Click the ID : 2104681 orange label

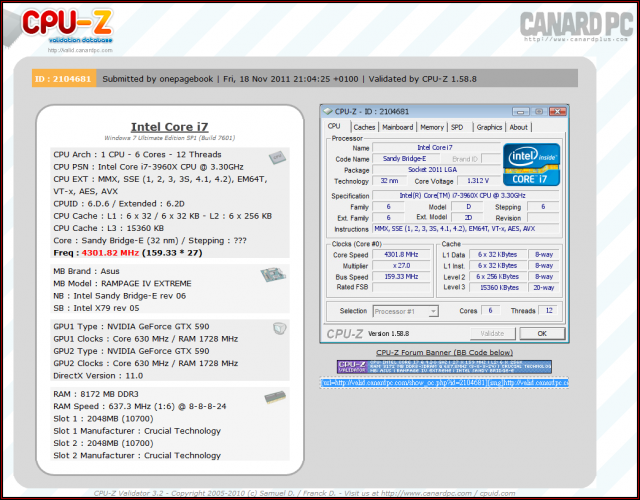tap(64, 79)
